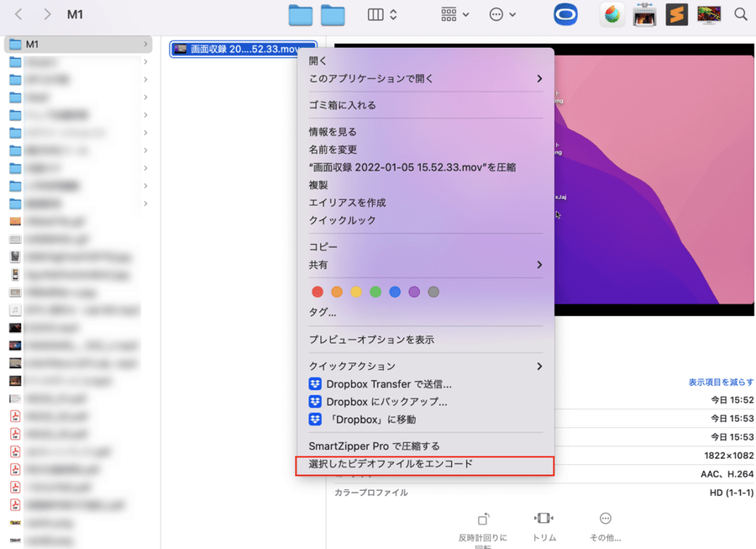Open the group-by grid dropdown in toolbar
756x549 pixels.
(x=455, y=15)
